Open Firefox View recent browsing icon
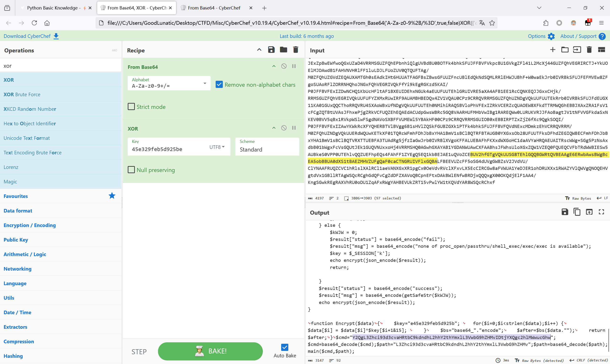 tap(7, 8)
